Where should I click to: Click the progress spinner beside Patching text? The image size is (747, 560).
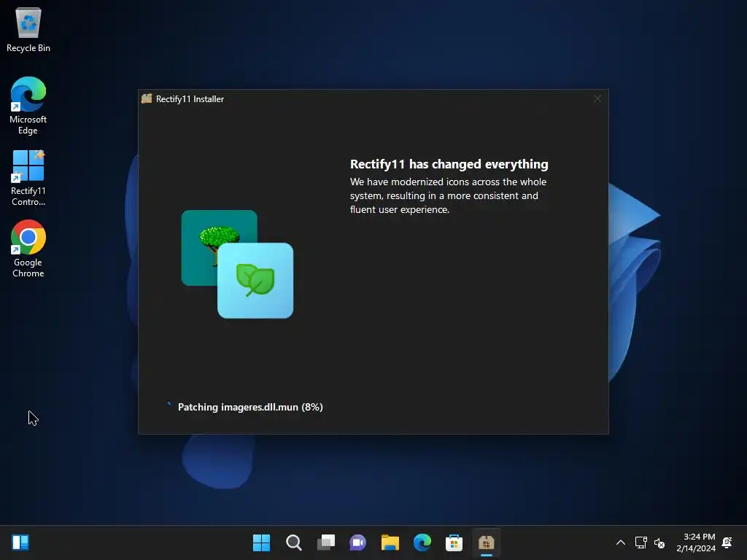[169, 405]
